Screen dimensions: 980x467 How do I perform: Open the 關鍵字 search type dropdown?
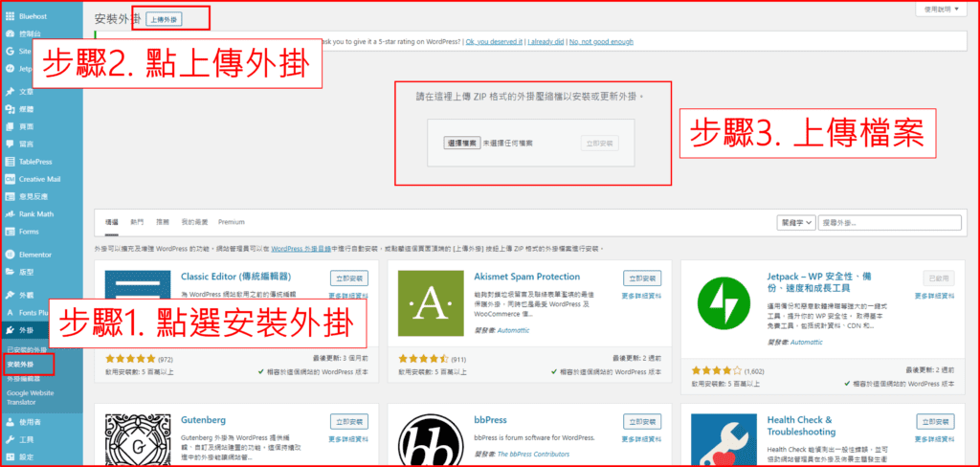[796, 222]
